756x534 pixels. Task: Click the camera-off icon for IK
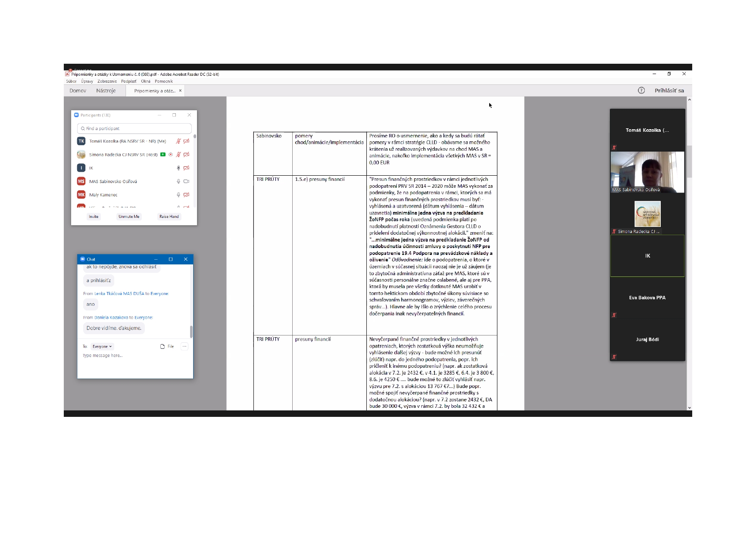click(x=186, y=168)
